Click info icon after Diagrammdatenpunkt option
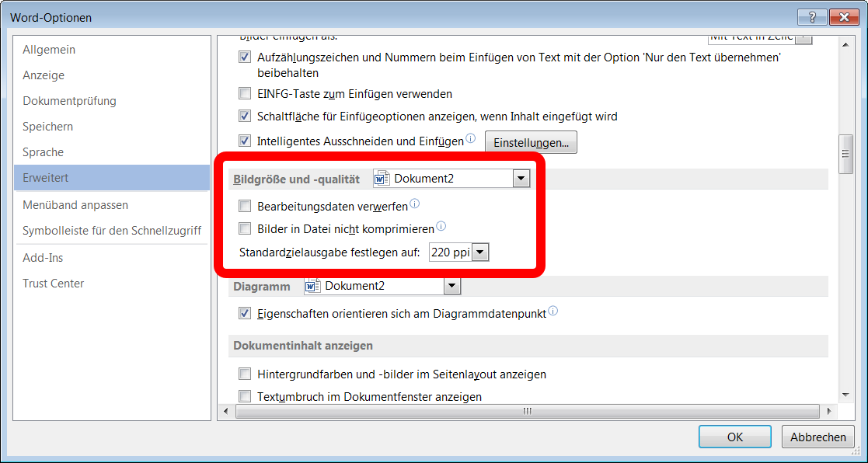This screenshot has width=868, height=463. click(x=553, y=312)
